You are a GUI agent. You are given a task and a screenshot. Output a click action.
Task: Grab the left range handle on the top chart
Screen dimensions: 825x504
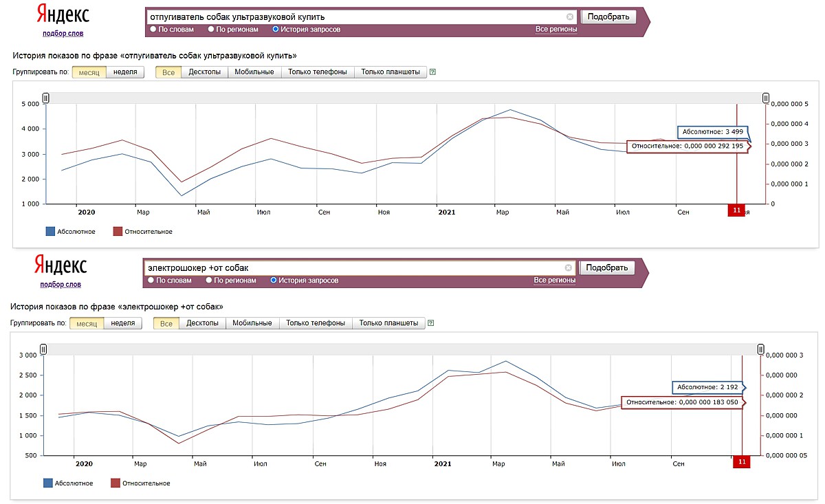coord(46,98)
